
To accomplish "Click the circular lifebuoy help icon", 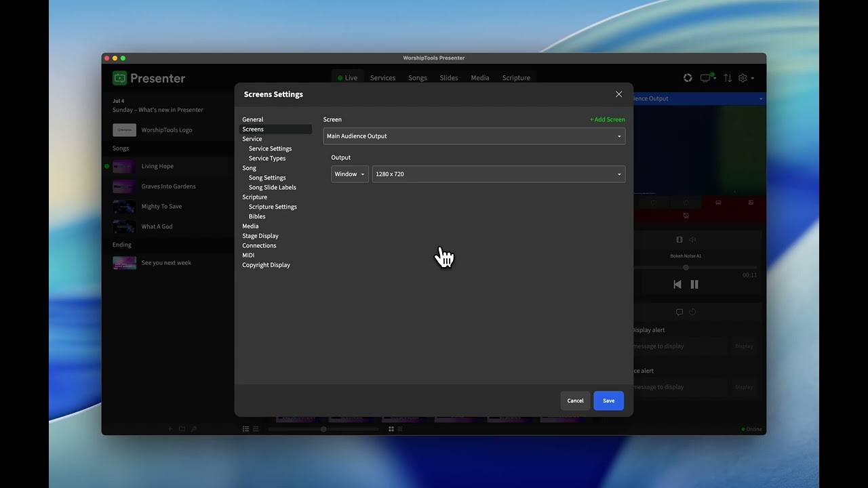I will (x=688, y=78).
